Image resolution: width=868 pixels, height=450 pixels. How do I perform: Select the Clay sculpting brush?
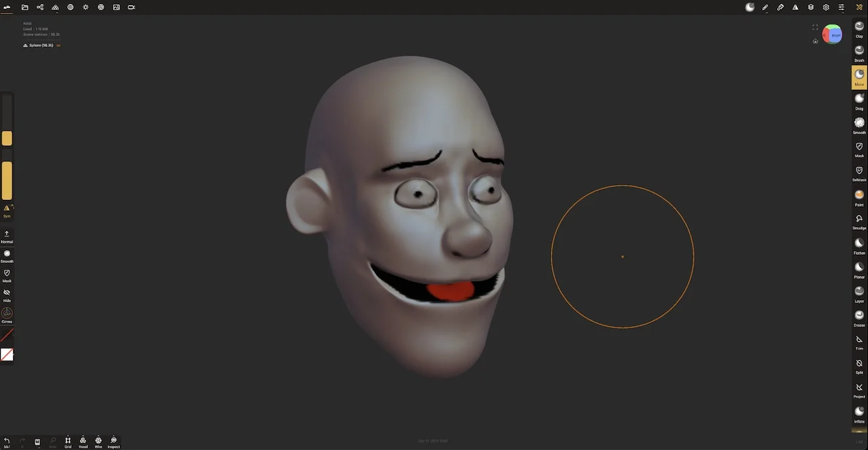tap(859, 29)
